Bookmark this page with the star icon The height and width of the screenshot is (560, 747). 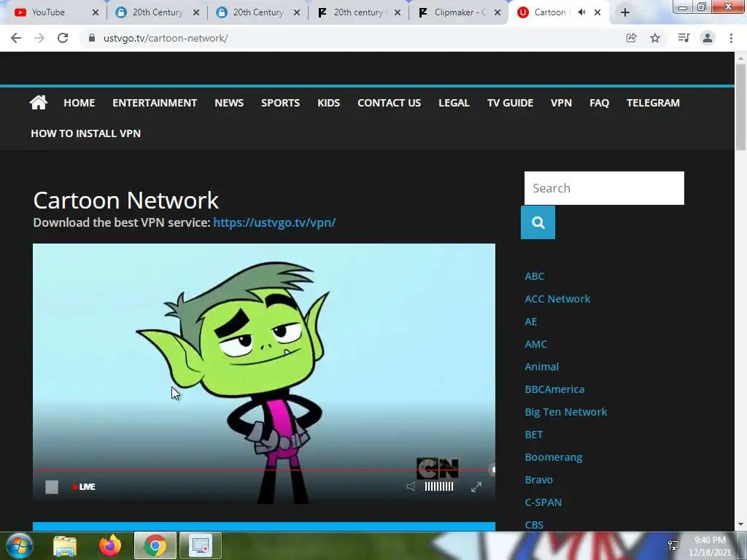point(655,38)
